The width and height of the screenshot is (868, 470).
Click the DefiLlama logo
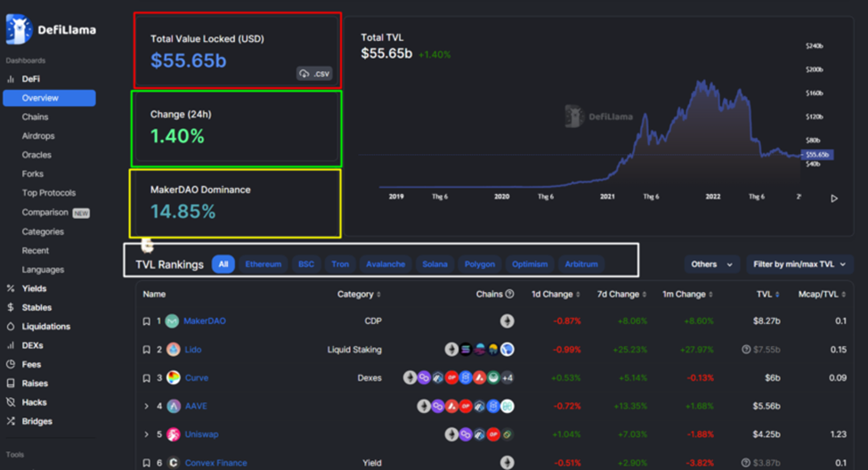point(51,29)
